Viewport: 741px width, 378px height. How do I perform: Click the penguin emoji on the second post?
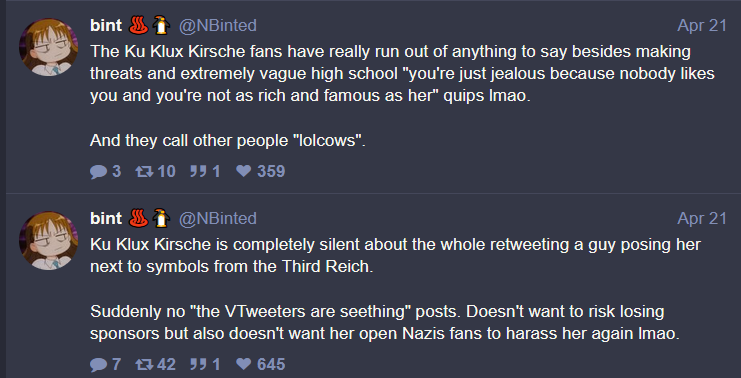(161, 218)
